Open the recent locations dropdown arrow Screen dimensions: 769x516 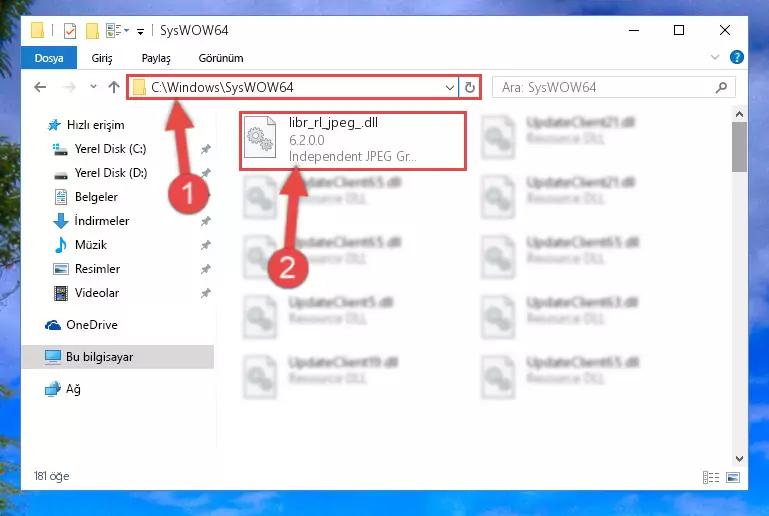[93, 87]
